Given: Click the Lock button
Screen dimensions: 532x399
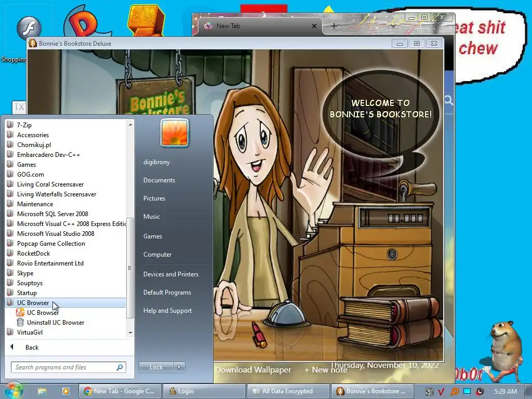Looking at the screenshot, I should pos(156,367).
